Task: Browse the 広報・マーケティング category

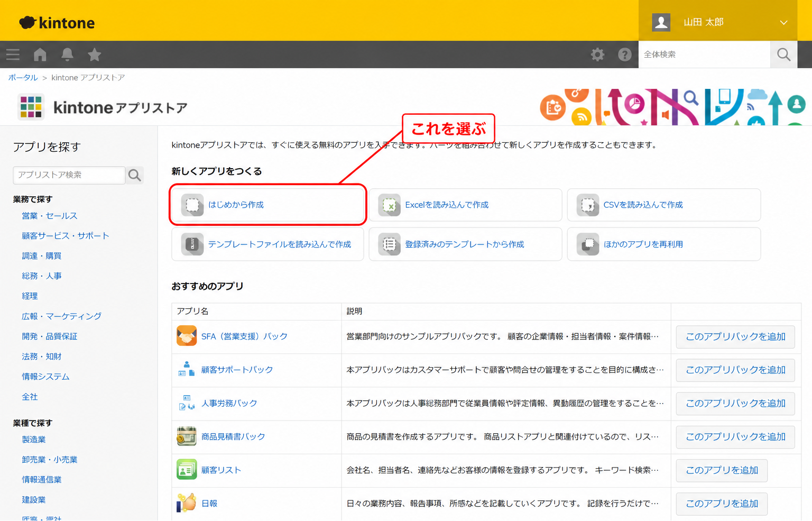Action: coord(61,316)
